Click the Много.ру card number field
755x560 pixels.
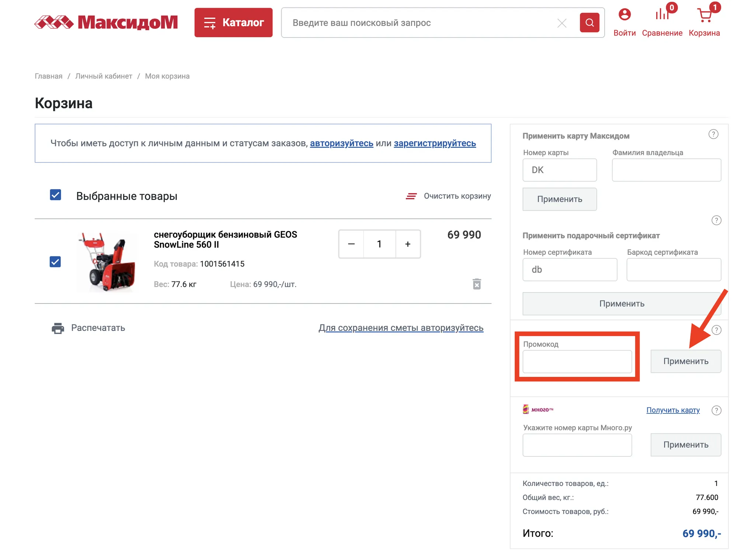577,445
